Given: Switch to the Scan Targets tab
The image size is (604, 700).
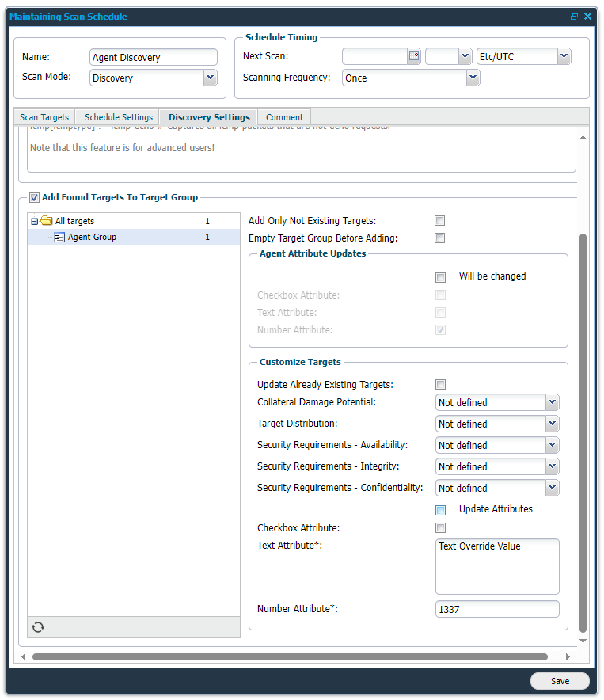Looking at the screenshot, I should click(x=44, y=117).
